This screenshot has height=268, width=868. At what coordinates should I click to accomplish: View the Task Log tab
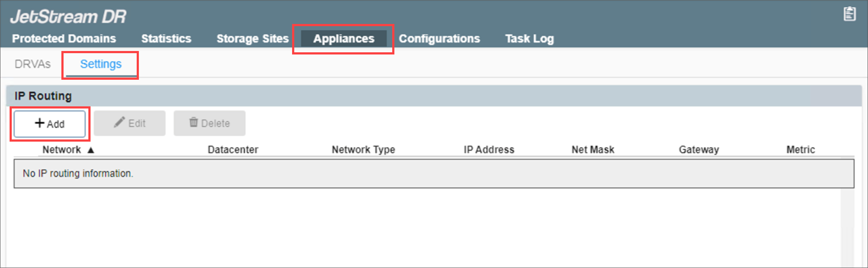pyautogui.click(x=529, y=39)
